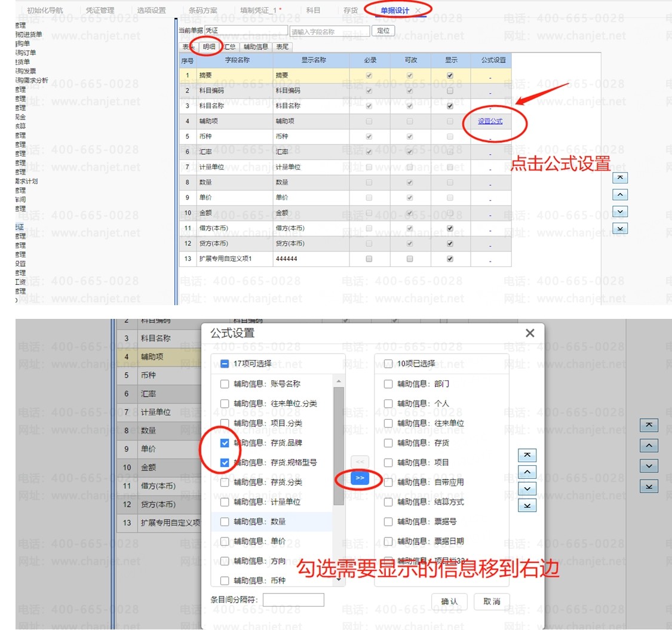Click the move-to-bottom arrow in 公式设置 dialog
672x630 pixels.
[527, 506]
